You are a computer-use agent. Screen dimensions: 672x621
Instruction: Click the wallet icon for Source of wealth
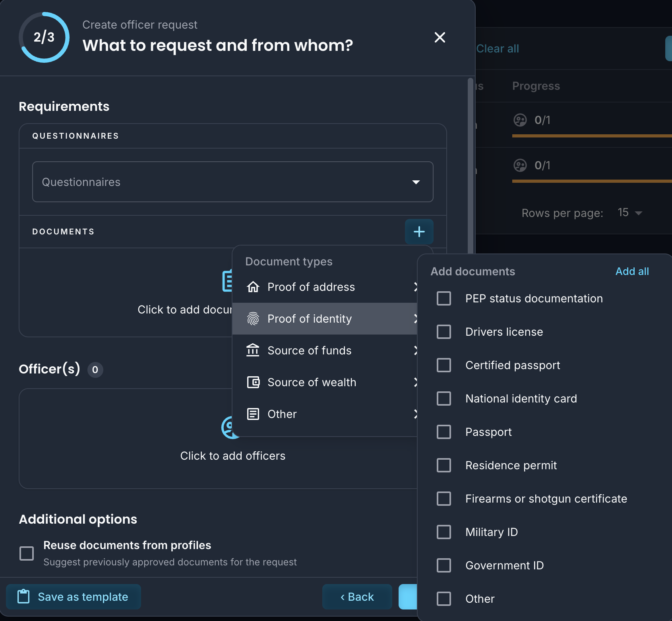click(x=253, y=382)
